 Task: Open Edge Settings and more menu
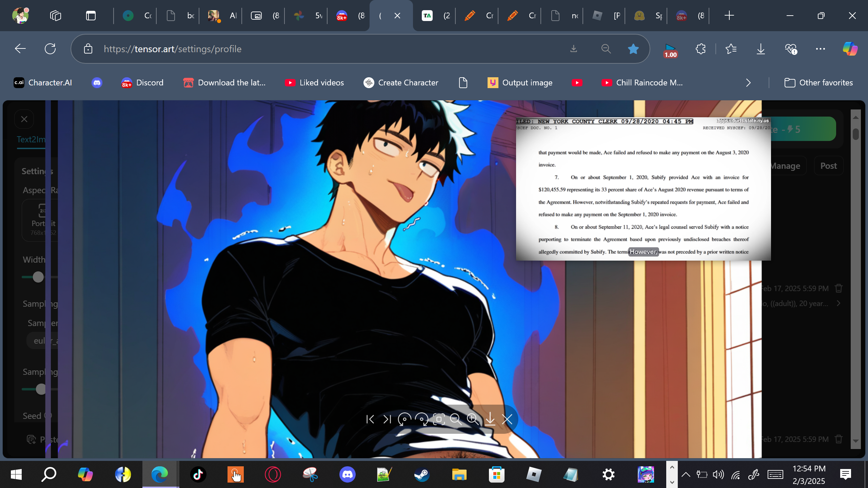(x=821, y=49)
